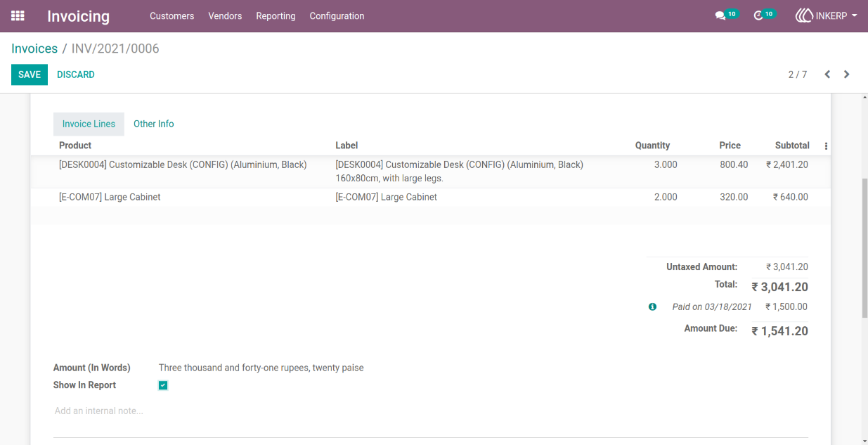This screenshot has width=868, height=445.
Task: Click the Untaxed Amount ₹ 3,041.20 value
Action: coord(787,267)
